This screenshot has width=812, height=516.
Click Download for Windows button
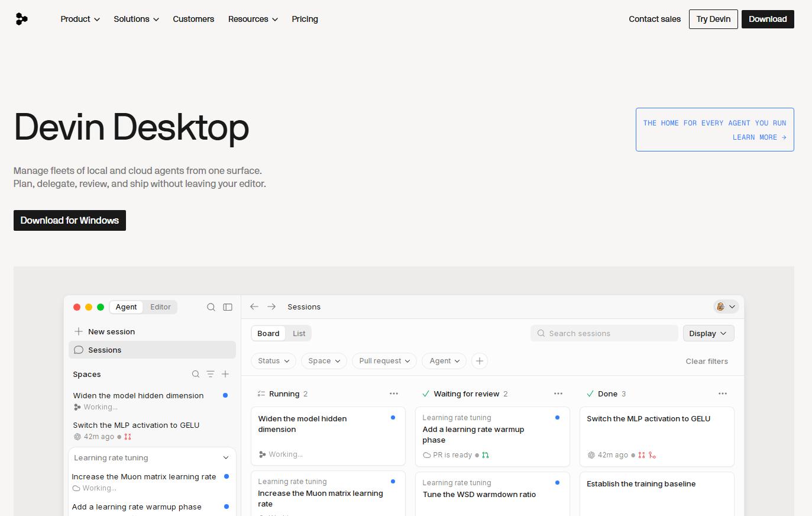pyautogui.click(x=70, y=220)
